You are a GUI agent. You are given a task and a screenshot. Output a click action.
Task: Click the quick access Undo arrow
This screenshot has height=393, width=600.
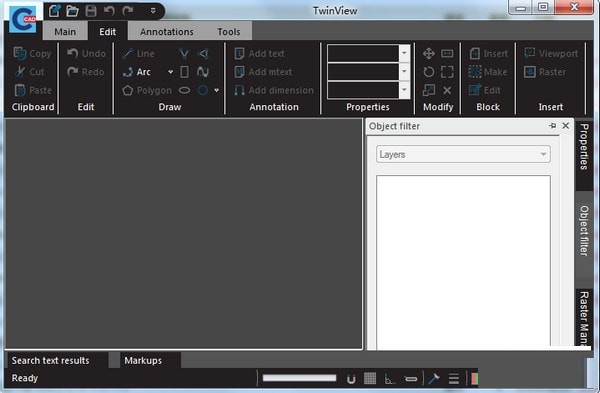tap(109, 11)
